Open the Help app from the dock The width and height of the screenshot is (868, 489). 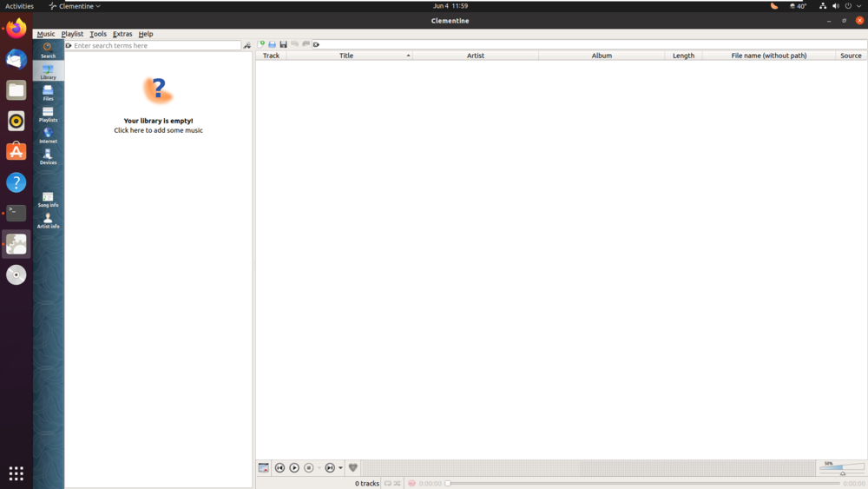(16, 182)
